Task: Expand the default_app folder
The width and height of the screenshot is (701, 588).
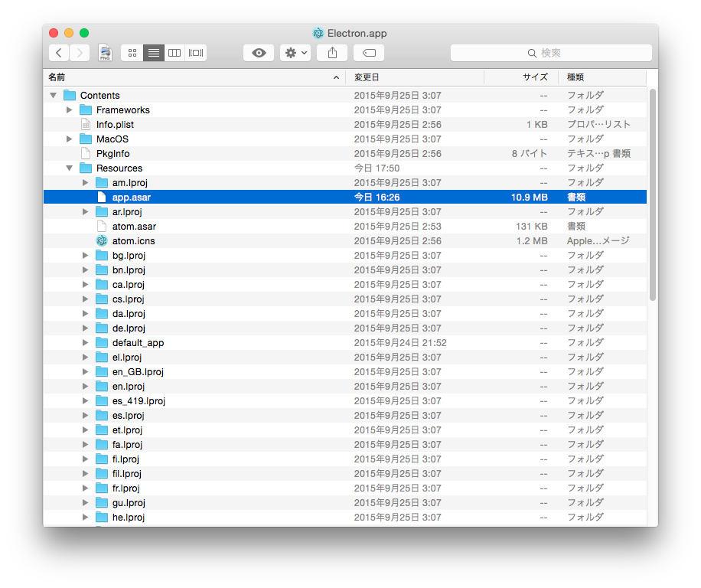Action: point(86,342)
